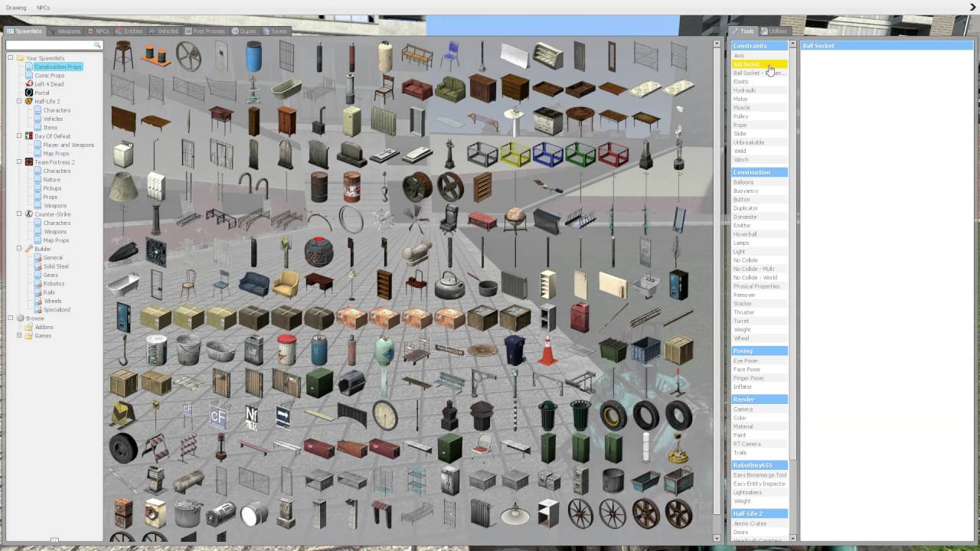
Task: Click the Portal spawnlist icon
Action: click(29, 93)
